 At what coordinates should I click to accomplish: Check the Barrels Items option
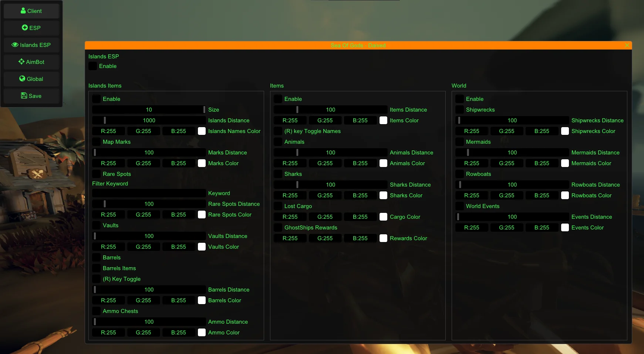click(x=96, y=268)
